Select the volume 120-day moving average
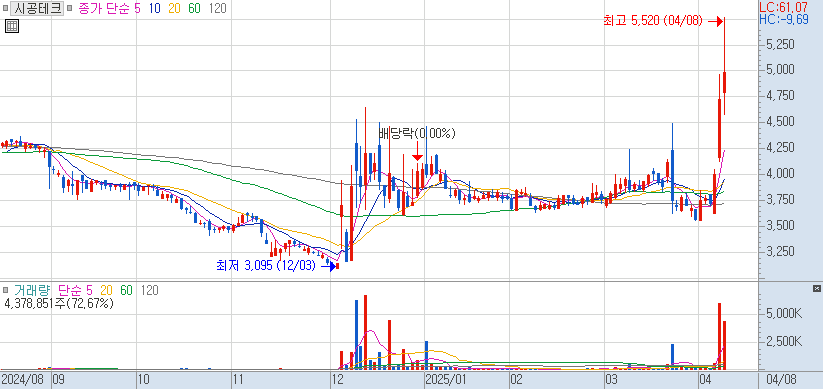 [x=150, y=290]
